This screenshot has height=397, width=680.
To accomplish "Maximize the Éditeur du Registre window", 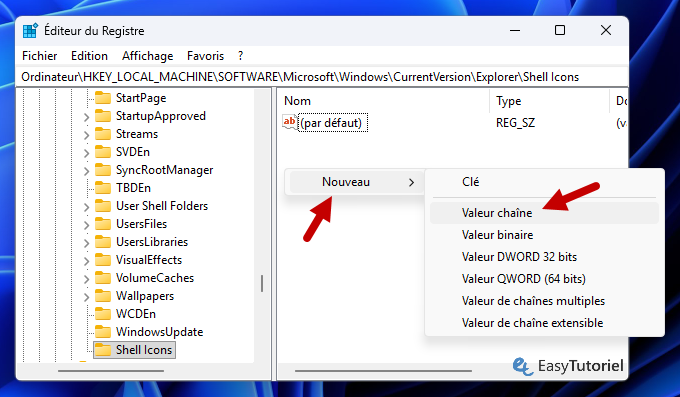I will tap(560, 30).
